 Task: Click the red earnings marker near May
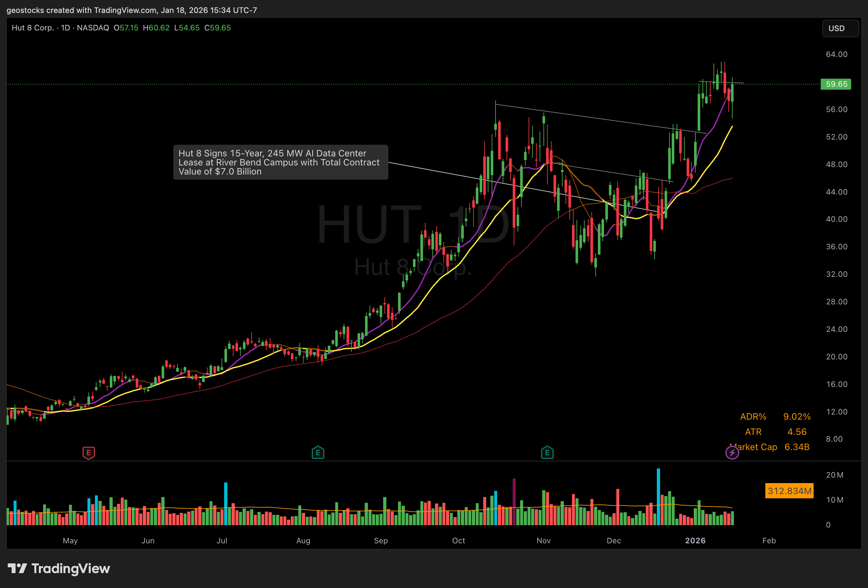point(88,452)
